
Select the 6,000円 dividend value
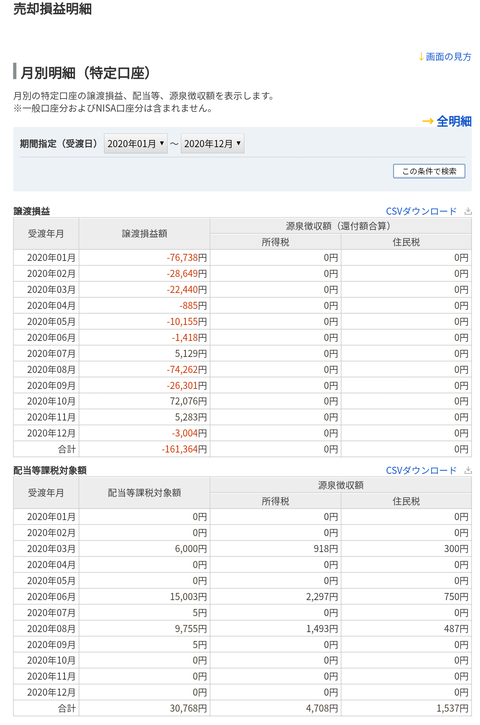[x=191, y=549]
